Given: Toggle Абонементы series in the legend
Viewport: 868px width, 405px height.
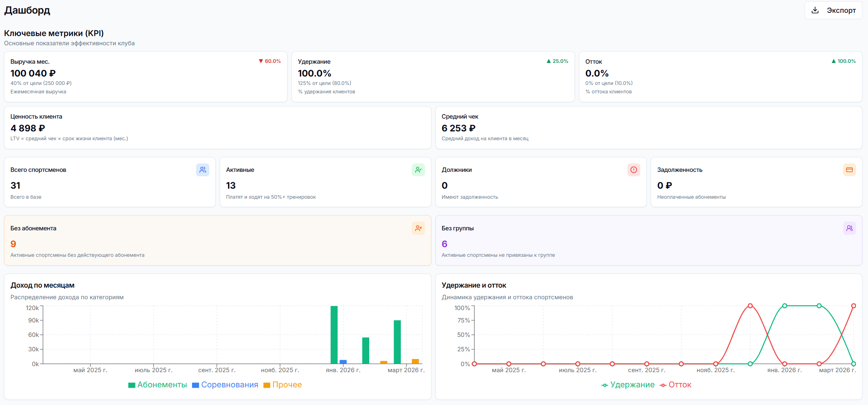Looking at the screenshot, I should (x=158, y=385).
